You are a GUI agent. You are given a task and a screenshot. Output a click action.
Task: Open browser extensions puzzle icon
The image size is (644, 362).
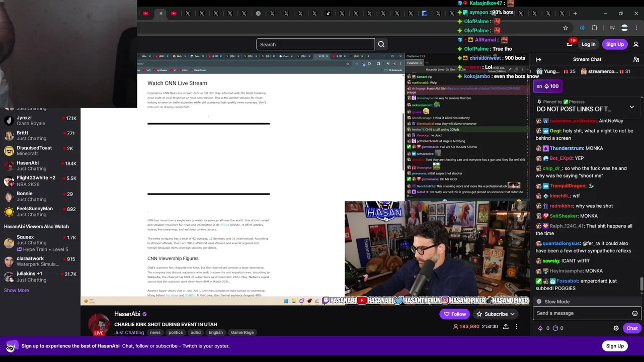pyautogui.click(x=594, y=28)
